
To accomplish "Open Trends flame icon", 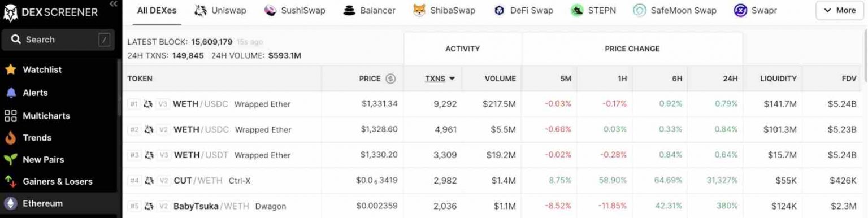I will pyautogui.click(x=10, y=138).
